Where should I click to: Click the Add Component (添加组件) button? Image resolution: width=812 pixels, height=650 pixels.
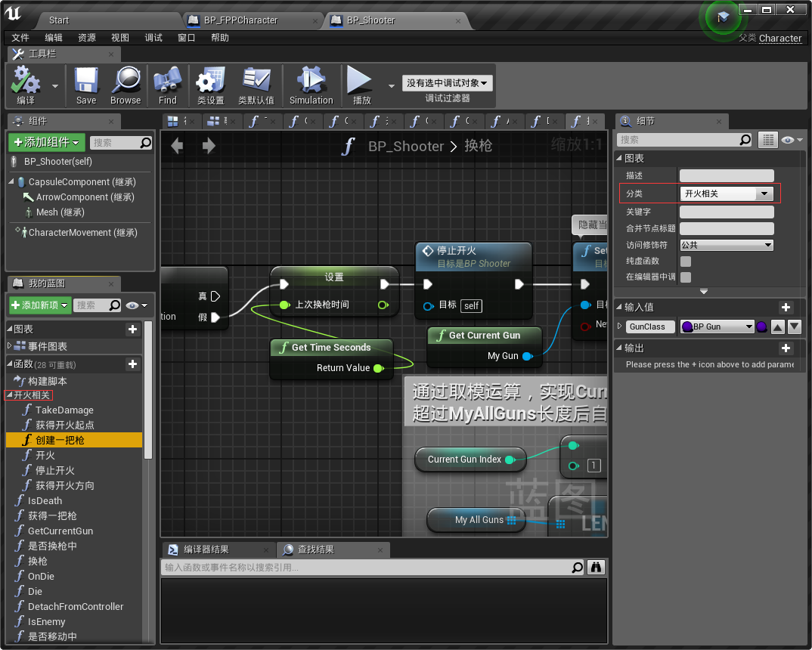coord(47,142)
